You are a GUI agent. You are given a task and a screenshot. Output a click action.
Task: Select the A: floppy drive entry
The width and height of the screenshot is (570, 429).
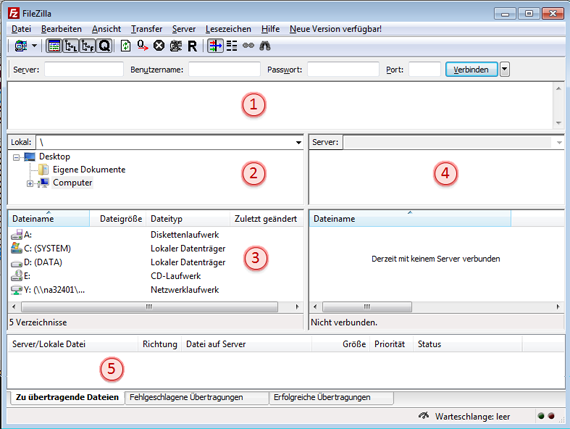pyautogui.click(x=28, y=235)
